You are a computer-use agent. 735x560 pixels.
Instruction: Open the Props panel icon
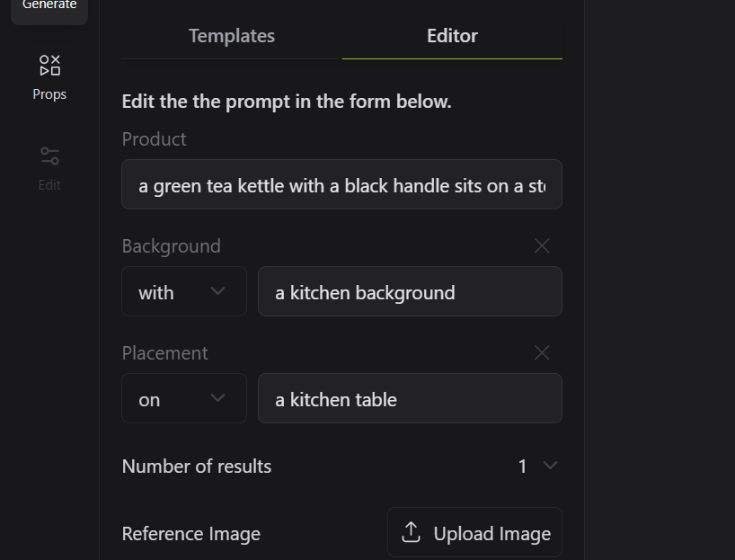(49, 66)
